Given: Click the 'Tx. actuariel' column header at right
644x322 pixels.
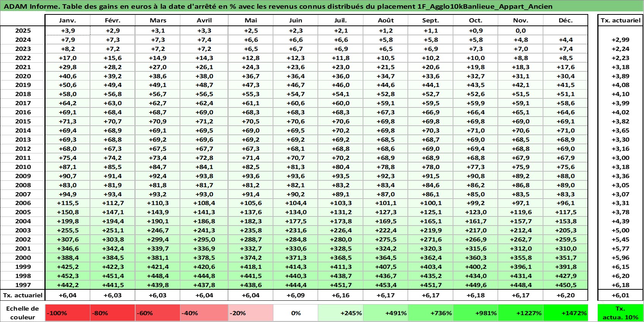Looking at the screenshot, I should (620, 21).
